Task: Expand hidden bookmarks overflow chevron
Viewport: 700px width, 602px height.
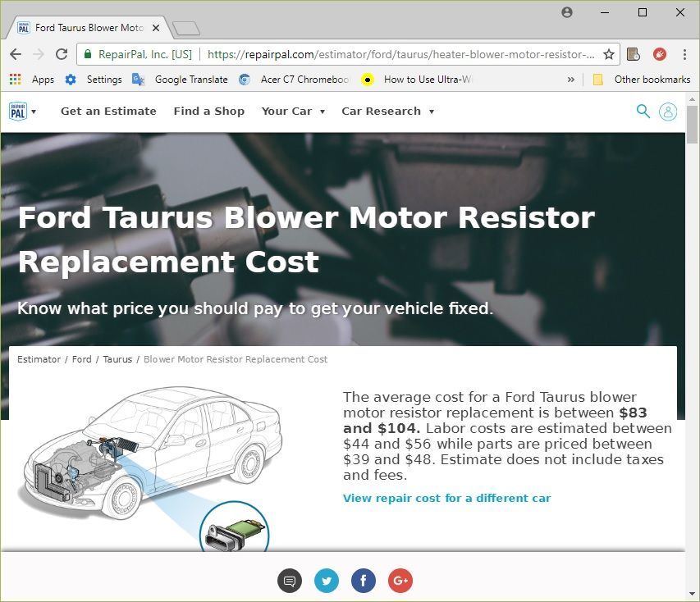Action: coord(570,80)
